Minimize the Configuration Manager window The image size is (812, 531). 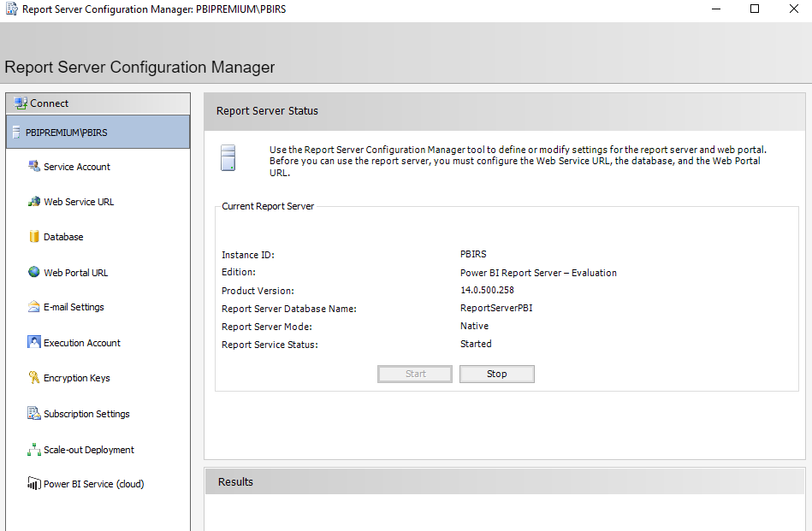pyautogui.click(x=715, y=9)
